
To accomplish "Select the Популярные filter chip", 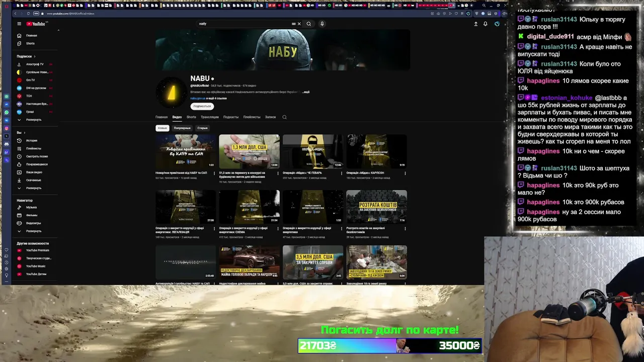I will 182,128.
